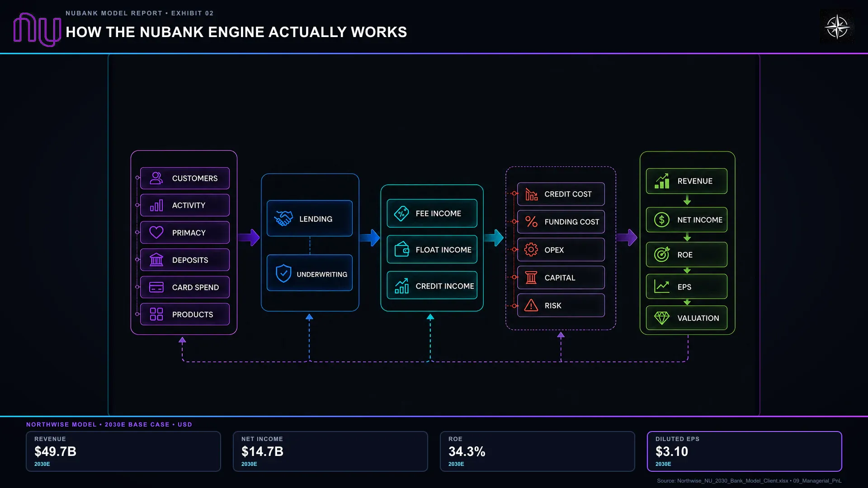Click the compass star logo

click(x=837, y=27)
